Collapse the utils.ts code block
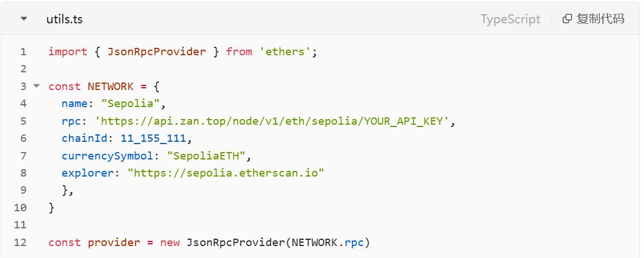This screenshot has height=258, width=644. click(x=23, y=19)
